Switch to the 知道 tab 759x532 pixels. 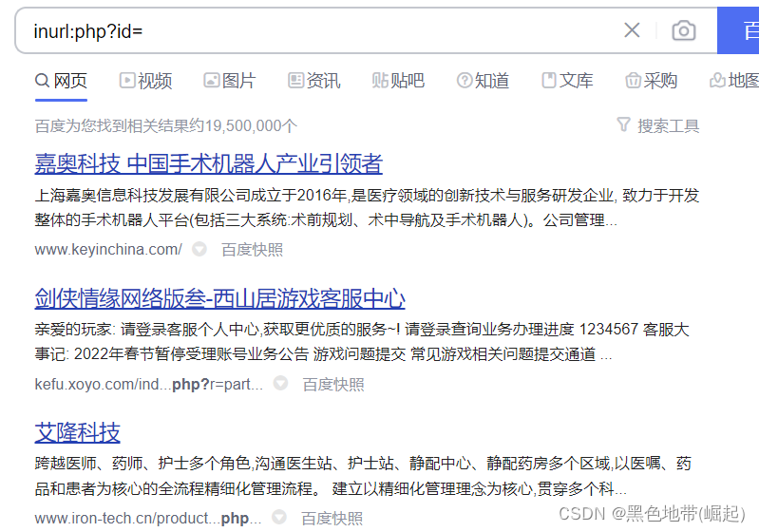[x=483, y=81]
